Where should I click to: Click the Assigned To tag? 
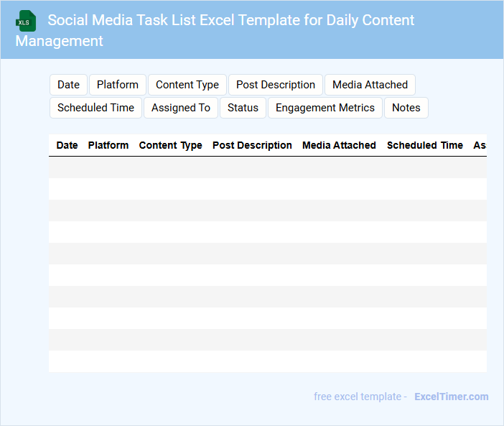[181, 108]
